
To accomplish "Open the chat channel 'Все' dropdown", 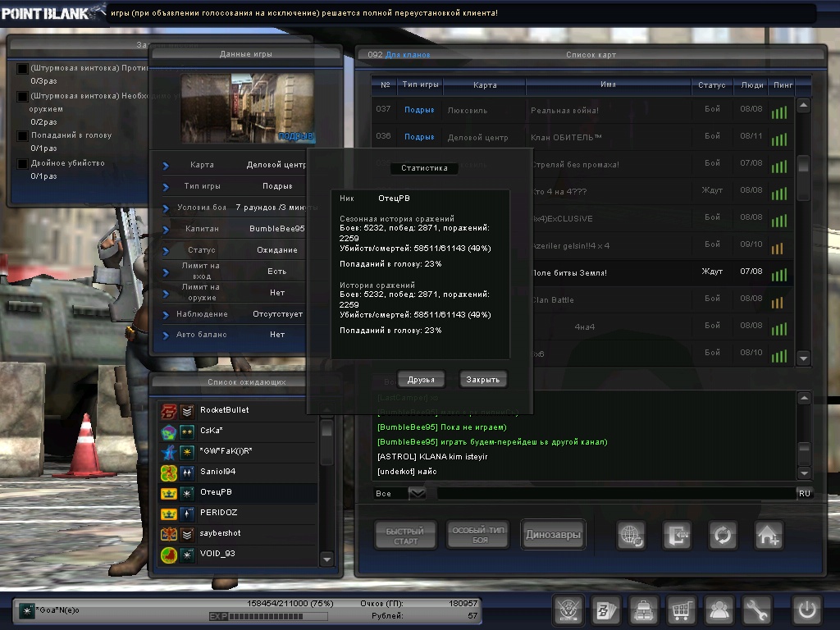I will (417, 493).
